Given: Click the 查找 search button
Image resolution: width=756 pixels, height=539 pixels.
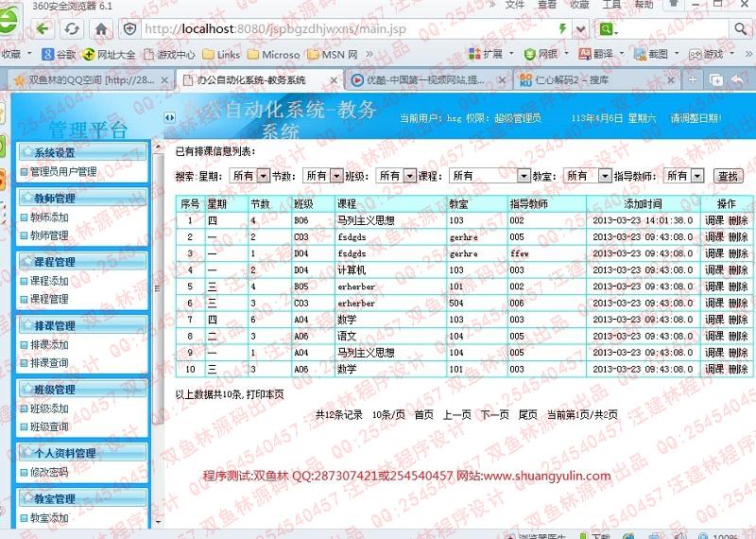Looking at the screenshot, I should [728, 176].
